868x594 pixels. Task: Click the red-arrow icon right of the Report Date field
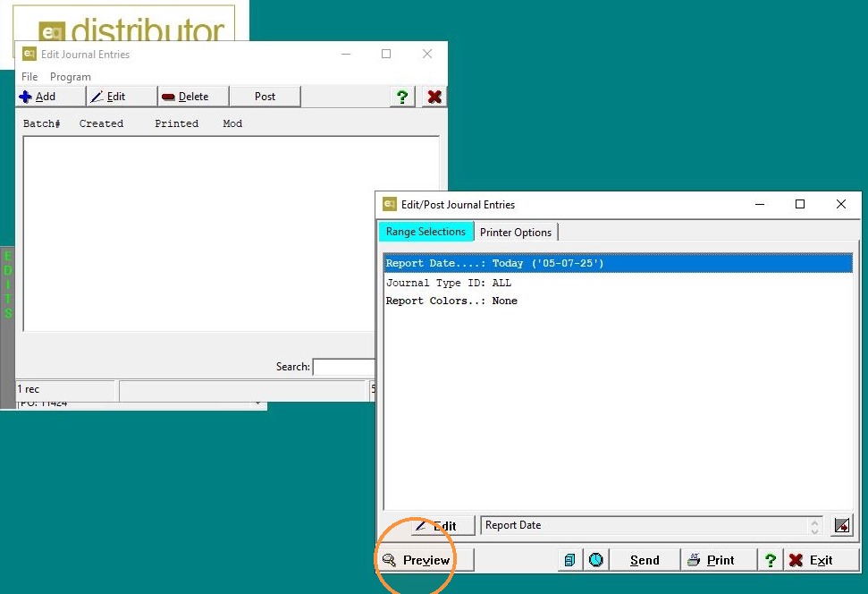[x=842, y=525]
